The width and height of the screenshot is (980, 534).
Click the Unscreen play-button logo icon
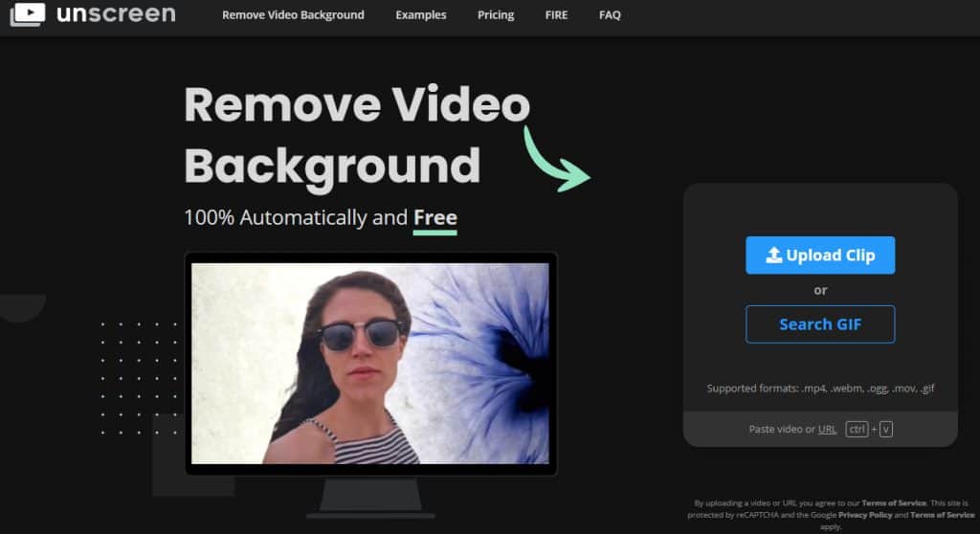coord(27,13)
